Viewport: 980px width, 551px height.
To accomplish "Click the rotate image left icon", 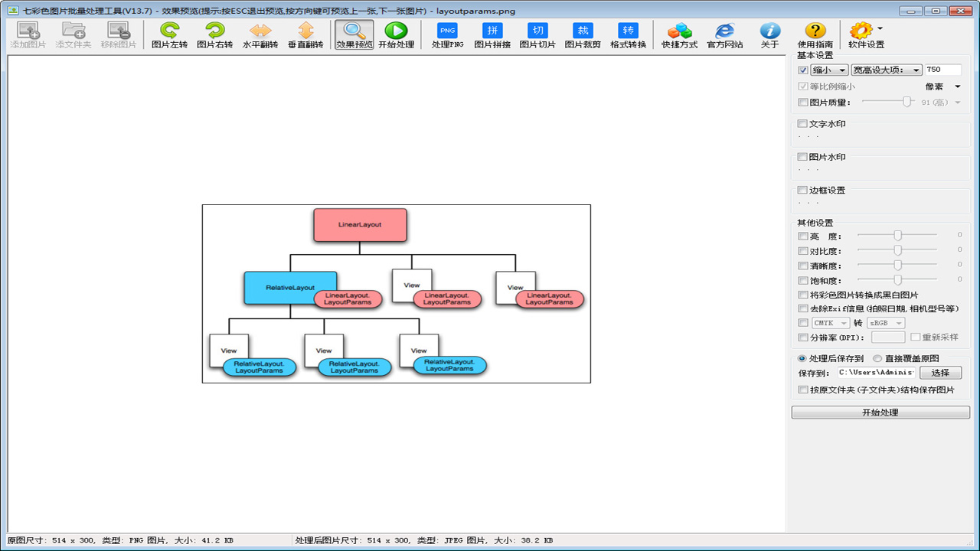I will tap(169, 31).
